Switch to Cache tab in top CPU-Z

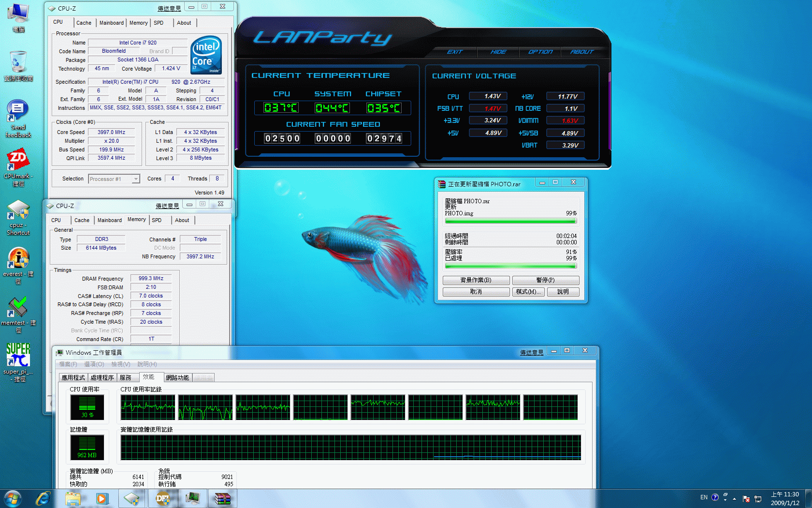pyautogui.click(x=84, y=23)
